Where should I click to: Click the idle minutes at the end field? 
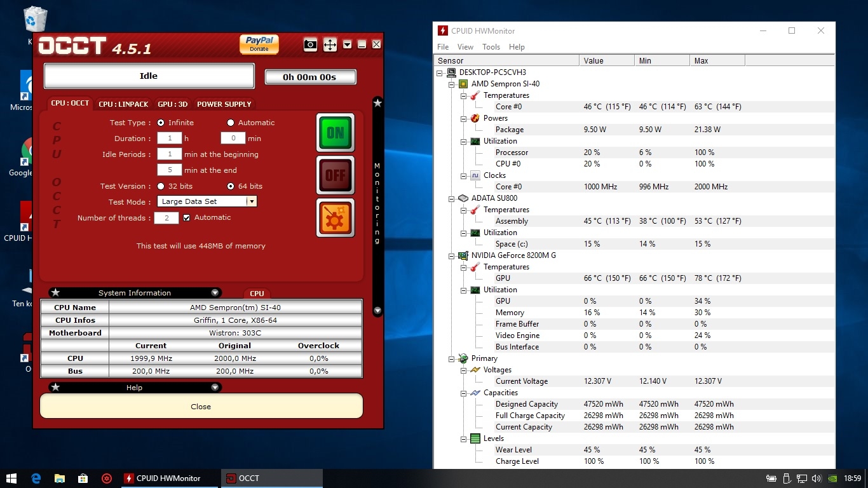(x=170, y=170)
